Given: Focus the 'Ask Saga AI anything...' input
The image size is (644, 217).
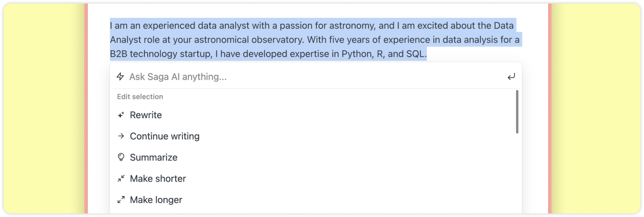Looking at the screenshot, I should (313, 77).
